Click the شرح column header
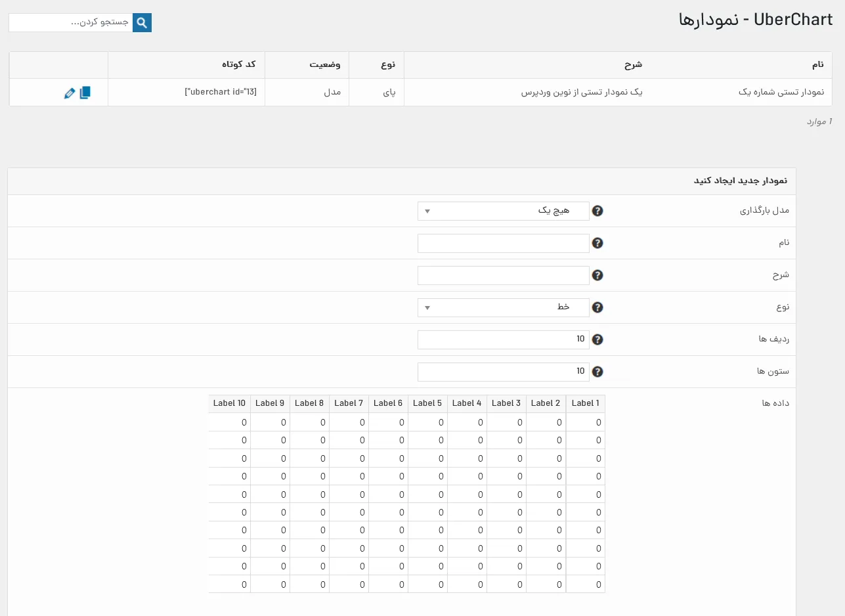Viewport: 845px width, 616px height. 634,65
